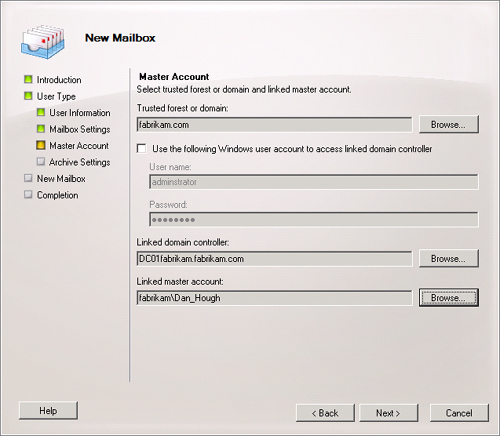This screenshot has height=436, width=500.
Task: Click the green User Type step indicator
Action: (x=28, y=96)
